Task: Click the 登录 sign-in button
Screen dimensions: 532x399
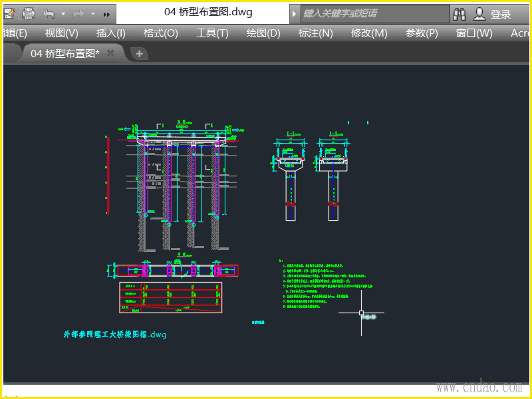Action: (501, 14)
